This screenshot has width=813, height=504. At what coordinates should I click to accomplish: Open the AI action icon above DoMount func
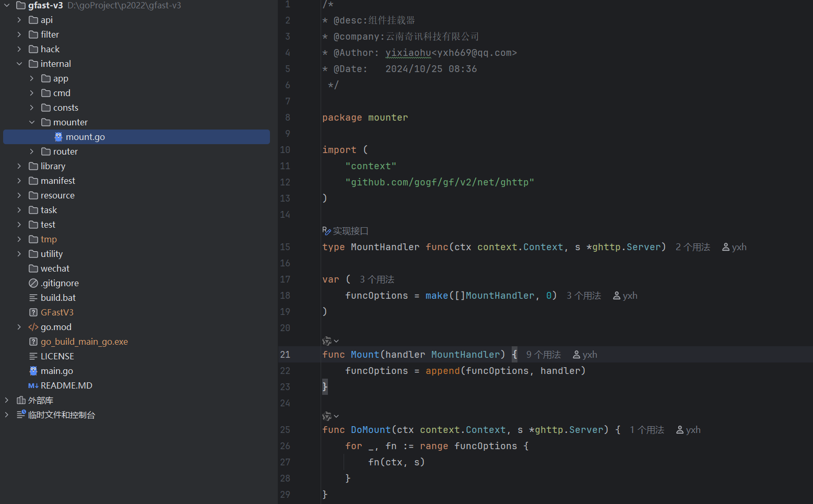tap(327, 416)
